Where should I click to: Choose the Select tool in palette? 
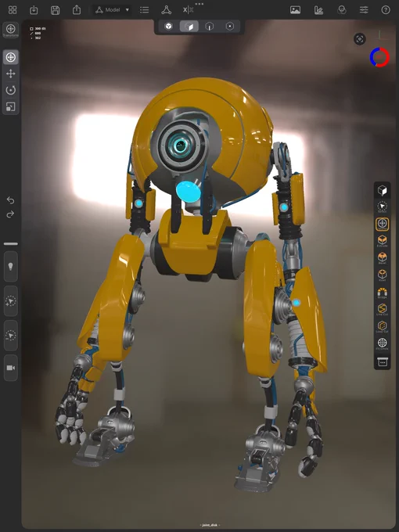click(382, 207)
